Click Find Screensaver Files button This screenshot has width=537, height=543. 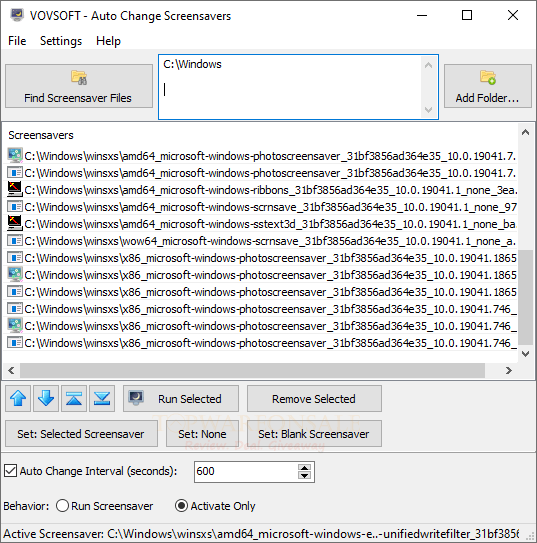[79, 86]
